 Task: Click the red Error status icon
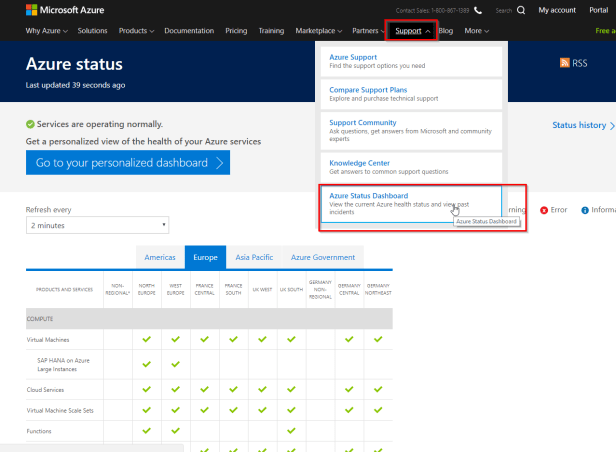point(544,210)
